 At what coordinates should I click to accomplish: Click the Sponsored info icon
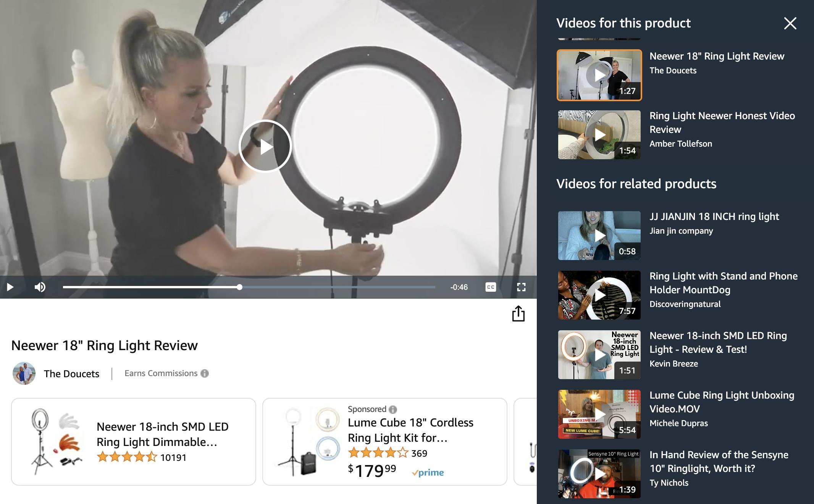[393, 410]
